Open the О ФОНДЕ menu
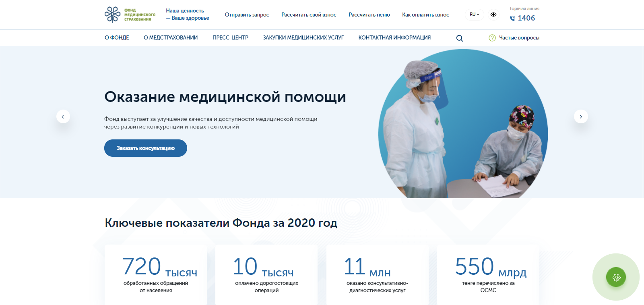 (117, 37)
